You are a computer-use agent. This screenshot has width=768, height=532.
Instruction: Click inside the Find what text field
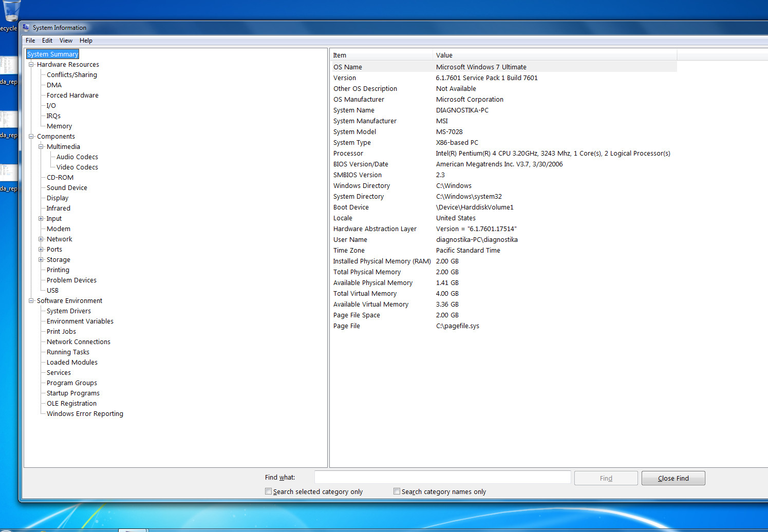pos(442,478)
